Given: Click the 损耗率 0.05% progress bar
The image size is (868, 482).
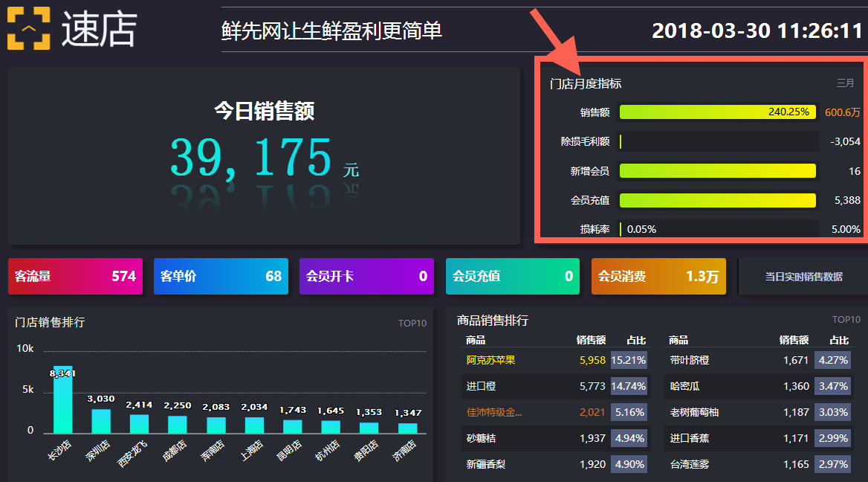Looking at the screenshot, I should [718, 229].
